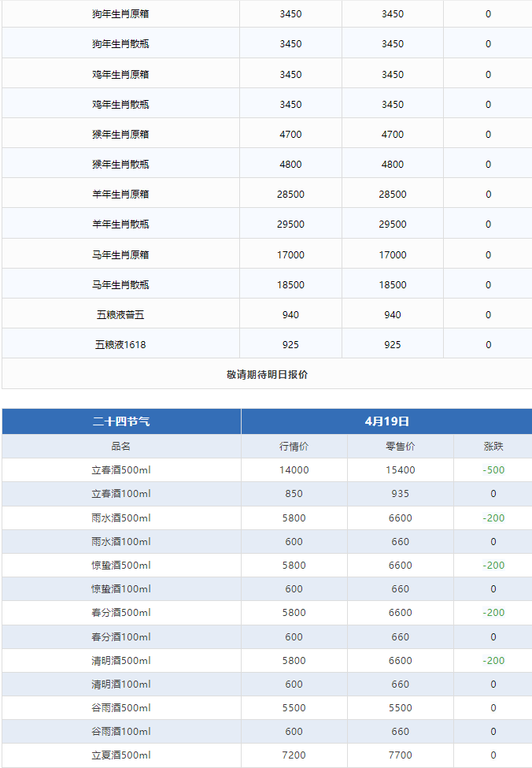Image resolution: width=532 pixels, height=768 pixels.
Task: Click the 5500 market price of 谷雨酒500ml
Action: tap(294, 708)
